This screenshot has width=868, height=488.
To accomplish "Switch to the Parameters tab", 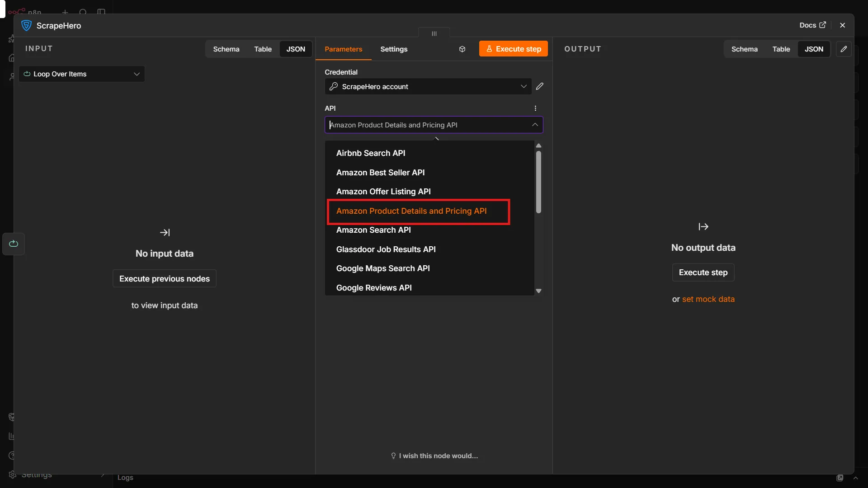I will (x=343, y=49).
